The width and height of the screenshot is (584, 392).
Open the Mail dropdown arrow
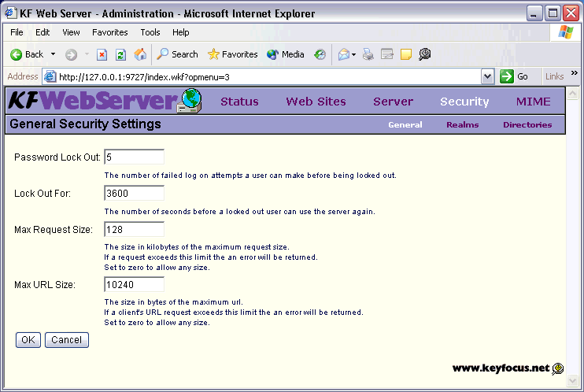point(354,55)
